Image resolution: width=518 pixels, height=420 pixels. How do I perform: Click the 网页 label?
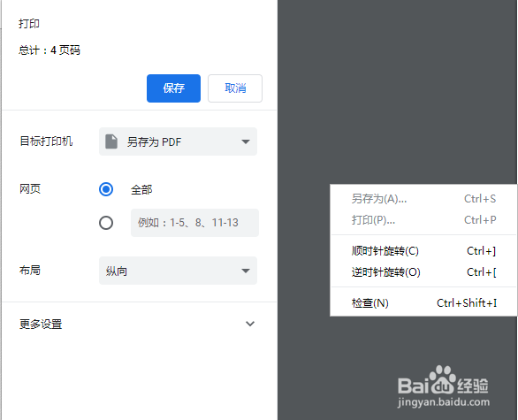pyautogui.click(x=30, y=189)
